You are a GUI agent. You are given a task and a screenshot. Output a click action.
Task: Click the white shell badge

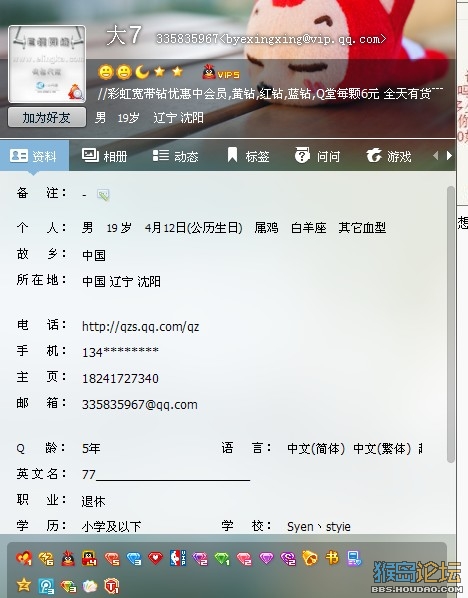pos(90,586)
